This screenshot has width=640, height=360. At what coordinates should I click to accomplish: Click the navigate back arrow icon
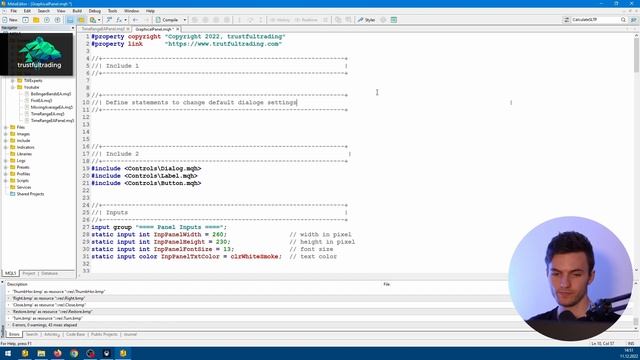click(136, 20)
